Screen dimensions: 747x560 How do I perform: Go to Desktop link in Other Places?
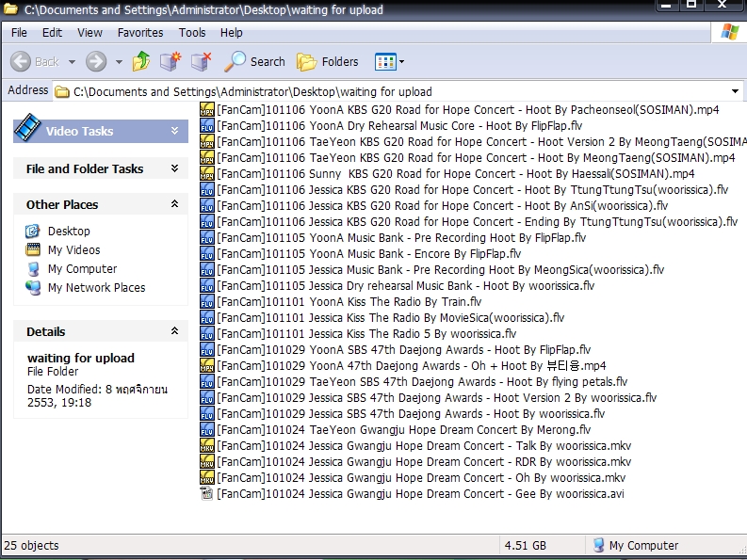tap(69, 231)
